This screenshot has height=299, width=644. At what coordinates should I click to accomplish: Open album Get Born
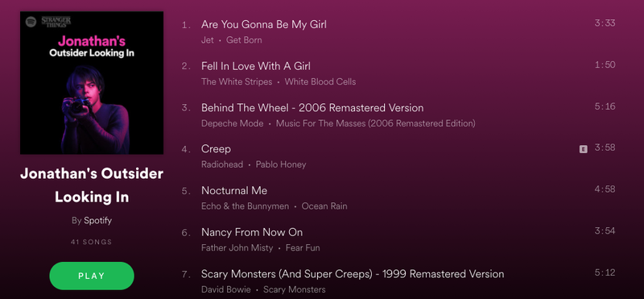[x=244, y=40]
